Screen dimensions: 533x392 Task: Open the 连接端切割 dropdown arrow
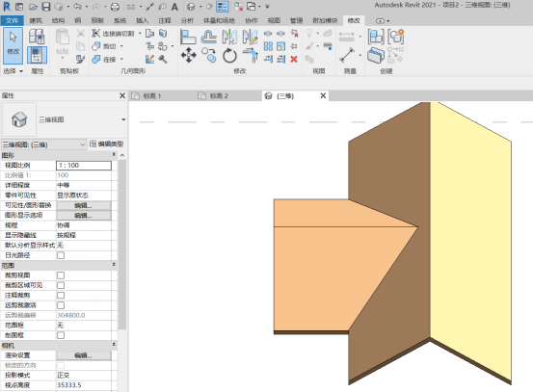click(x=140, y=34)
